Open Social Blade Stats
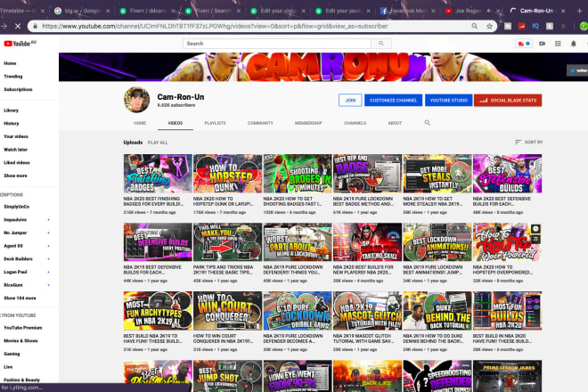The width and height of the screenshot is (588, 392). pos(508,100)
